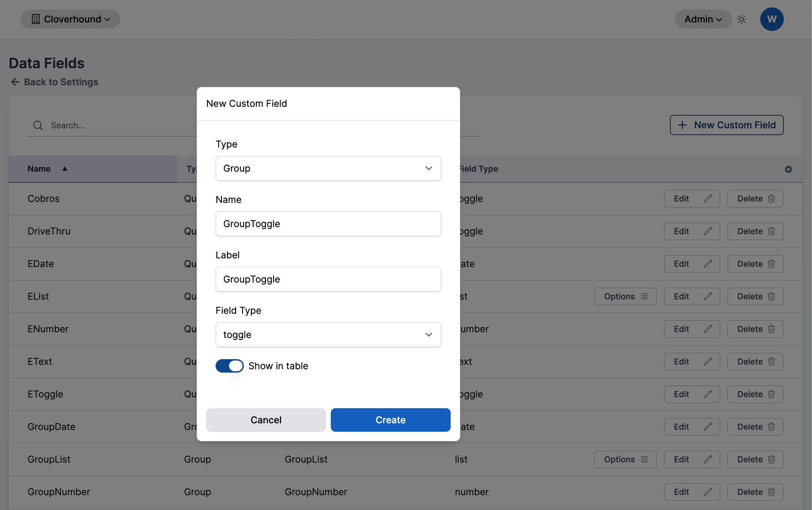The height and width of the screenshot is (510, 812).
Task: Open the W user avatar menu
Action: tap(772, 19)
